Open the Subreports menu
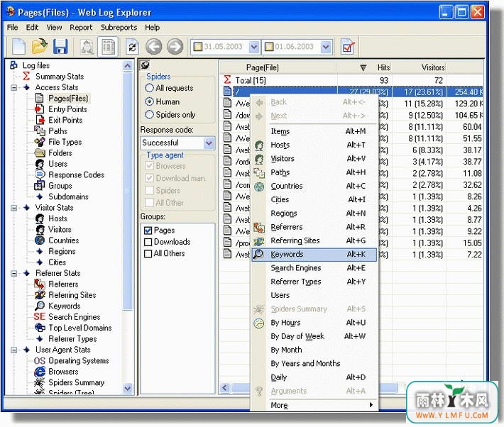The image size is (504, 427). coord(119,28)
